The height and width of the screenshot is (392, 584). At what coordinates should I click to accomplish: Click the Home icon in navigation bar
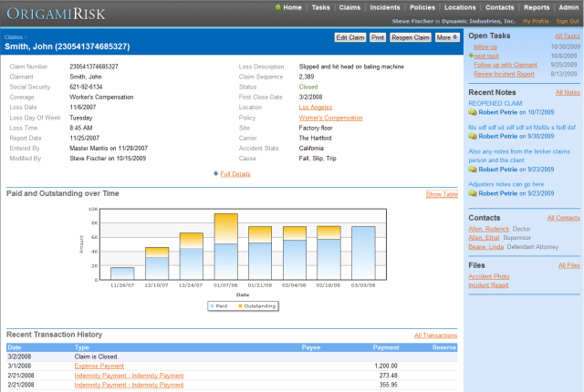tap(277, 7)
